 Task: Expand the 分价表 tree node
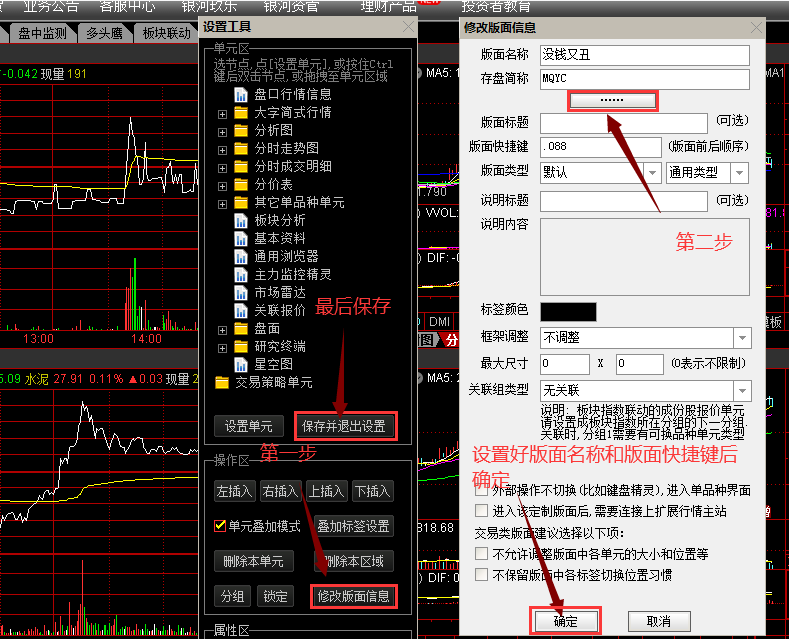pyautogui.click(x=222, y=186)
